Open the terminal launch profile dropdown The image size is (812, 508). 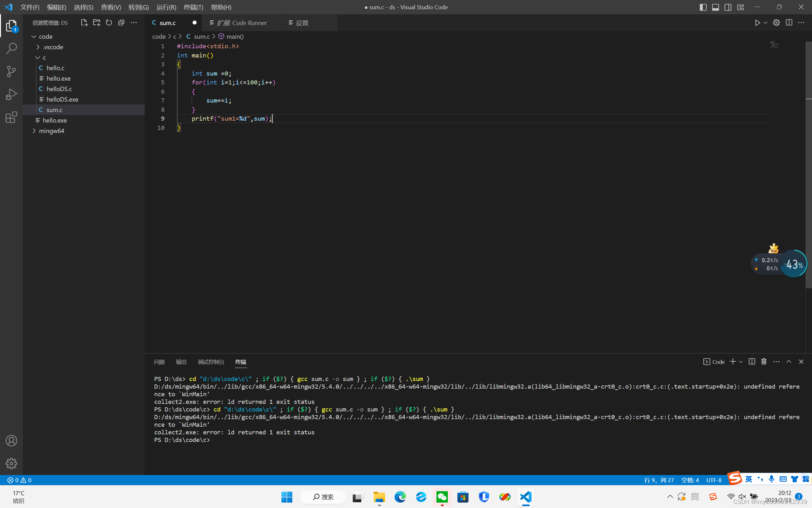pyautogui.click(x=741, y=362)
